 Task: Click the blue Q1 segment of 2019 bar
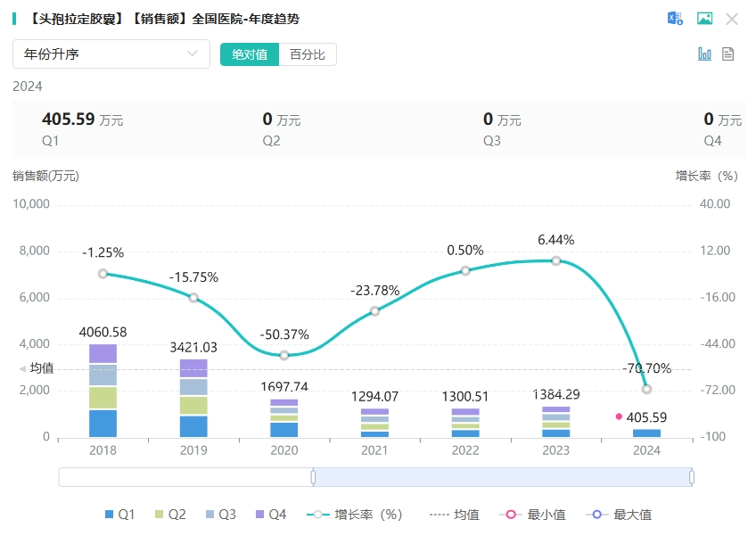(193, 426)
